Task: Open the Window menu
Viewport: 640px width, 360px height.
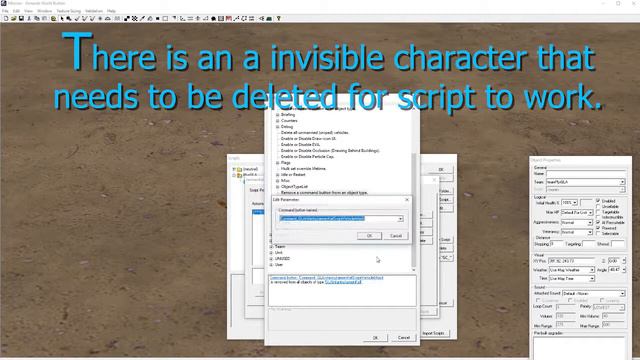Action: click(44, 11)
